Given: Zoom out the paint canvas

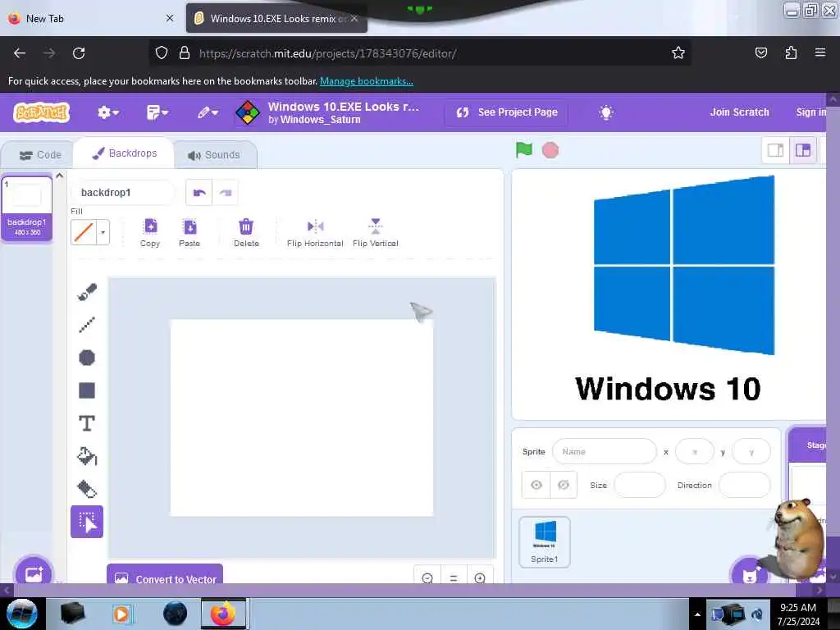Looking at the screenshot, I should point(427,578).
